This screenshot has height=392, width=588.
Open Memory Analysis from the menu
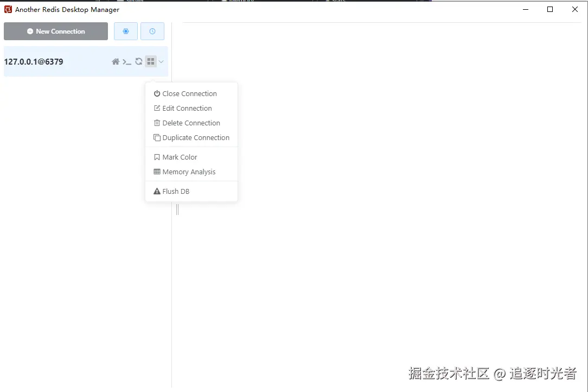tap(191, 172)
